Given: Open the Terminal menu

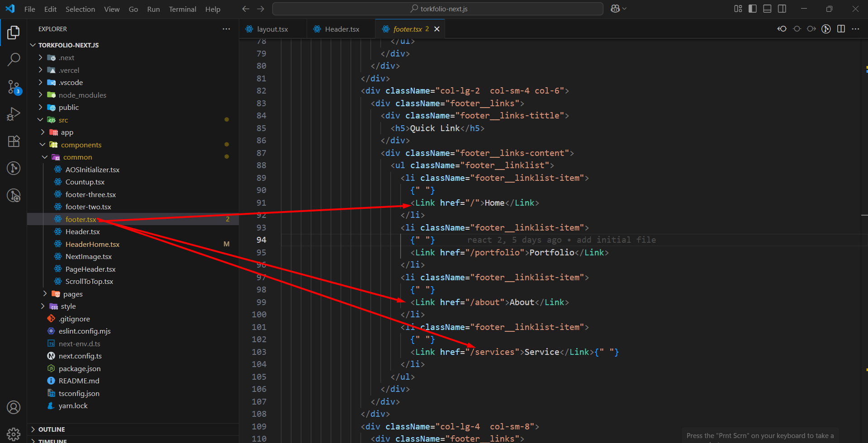Looking at the screenshot, I should click(182, 9).
